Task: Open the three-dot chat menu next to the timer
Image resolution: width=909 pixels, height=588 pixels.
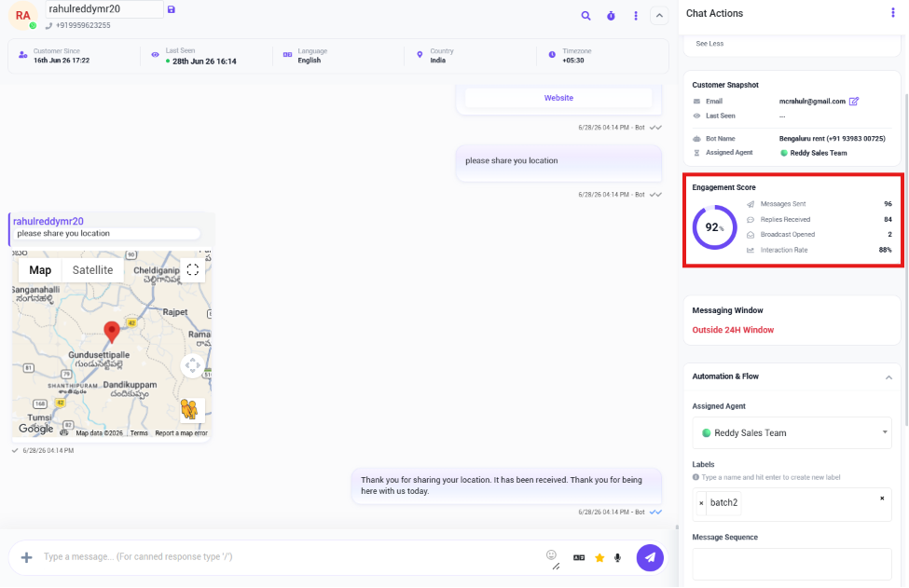Action: pos(636,16)
